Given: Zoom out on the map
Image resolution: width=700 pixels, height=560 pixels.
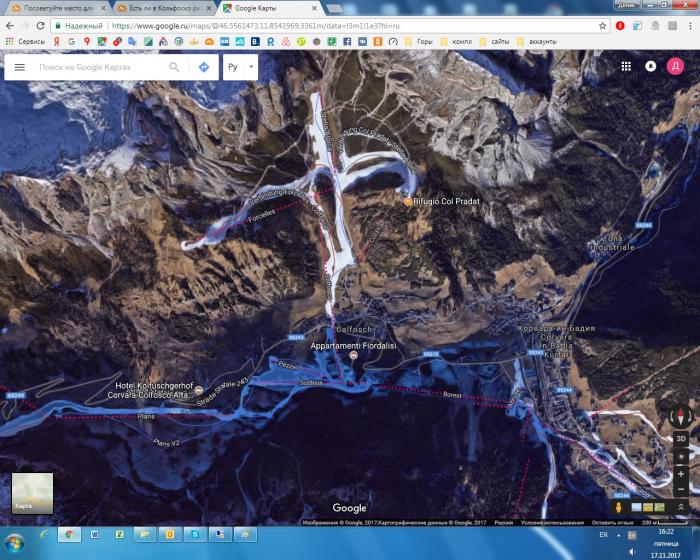Looking at the screenshot, I should pyautogui.click(x=681, y=489).
